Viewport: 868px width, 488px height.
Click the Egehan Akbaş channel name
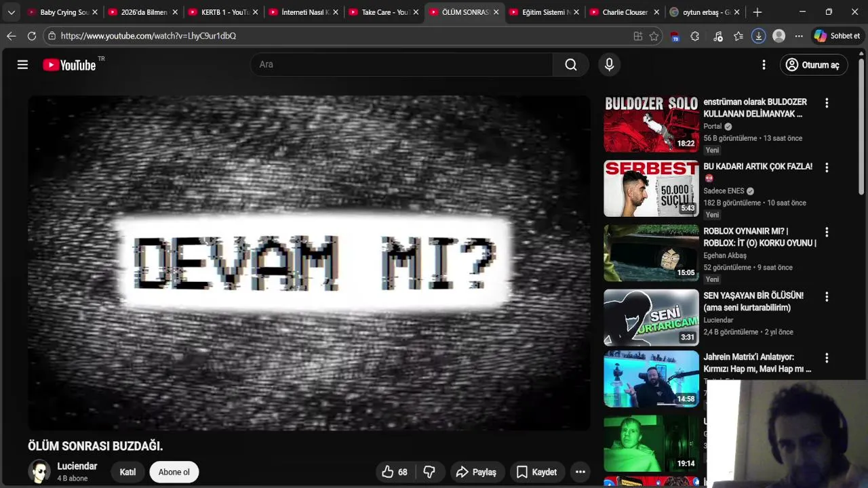(725, 256)
